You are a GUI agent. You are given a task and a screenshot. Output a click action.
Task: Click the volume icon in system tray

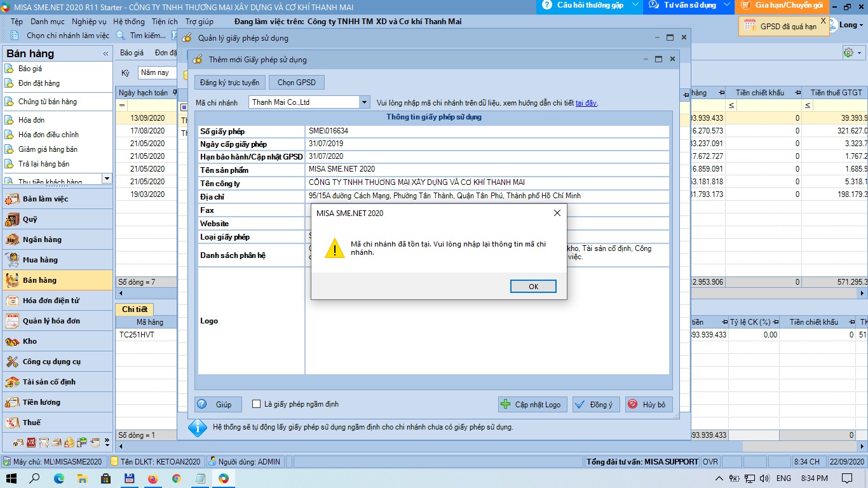pyautogui.click(x=764, y=478)
